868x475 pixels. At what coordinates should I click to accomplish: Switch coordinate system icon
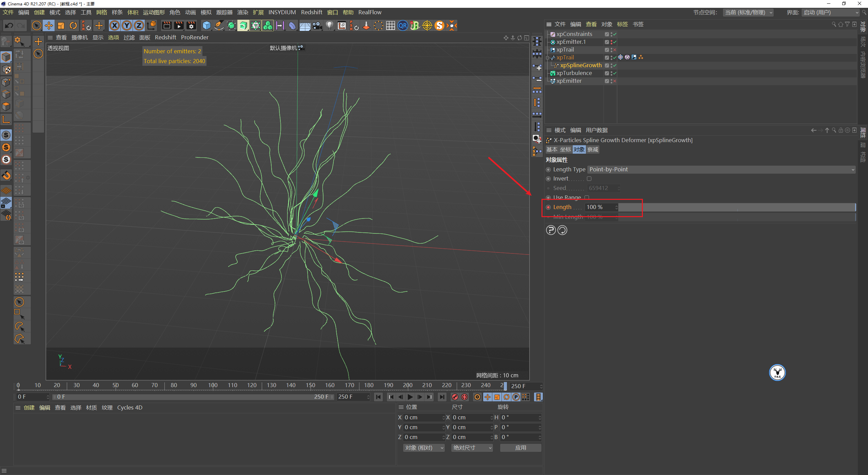click(x=152, y=25)
